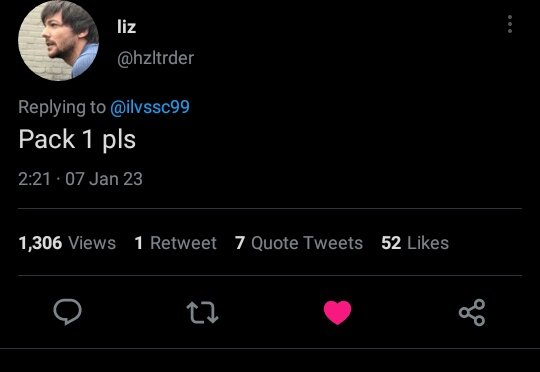Click the 2:21 posting time
This screenshot has height=372, width=540.
pos(34,179)
